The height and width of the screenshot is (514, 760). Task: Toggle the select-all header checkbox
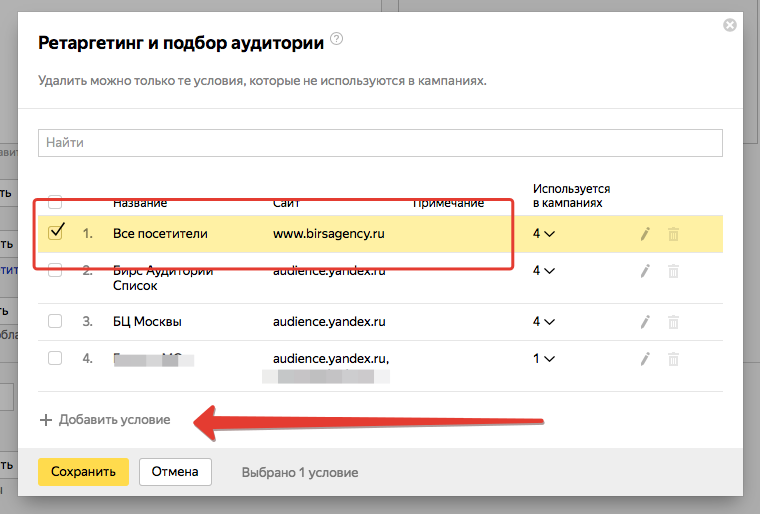[55, 201]
